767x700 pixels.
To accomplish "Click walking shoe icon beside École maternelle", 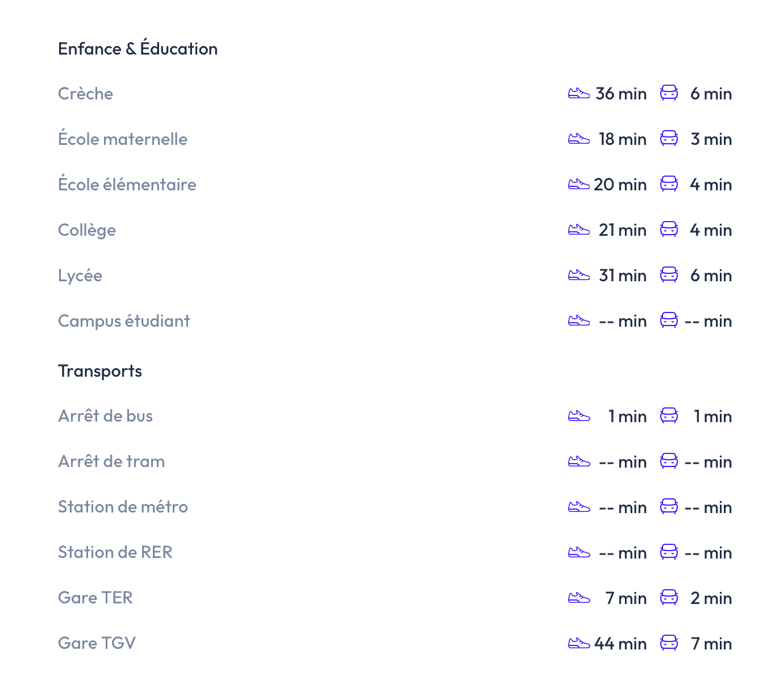I will coord(578,139).
